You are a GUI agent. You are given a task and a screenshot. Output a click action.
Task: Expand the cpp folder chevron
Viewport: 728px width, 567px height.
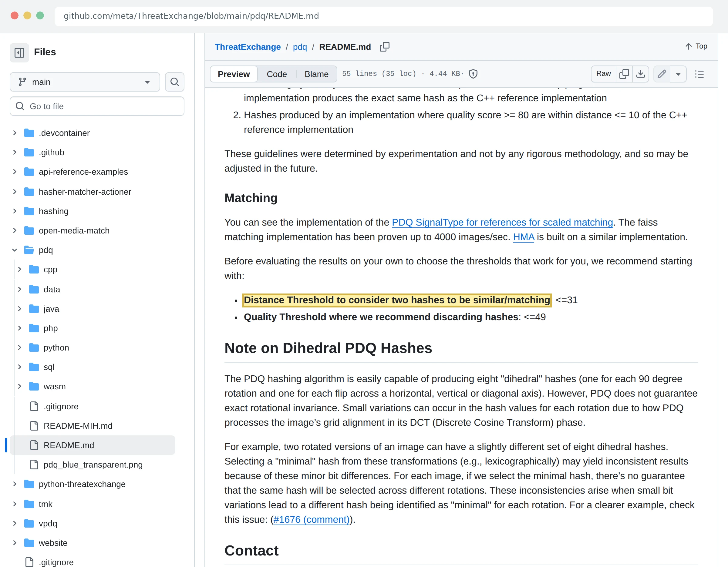click(20, 270)
